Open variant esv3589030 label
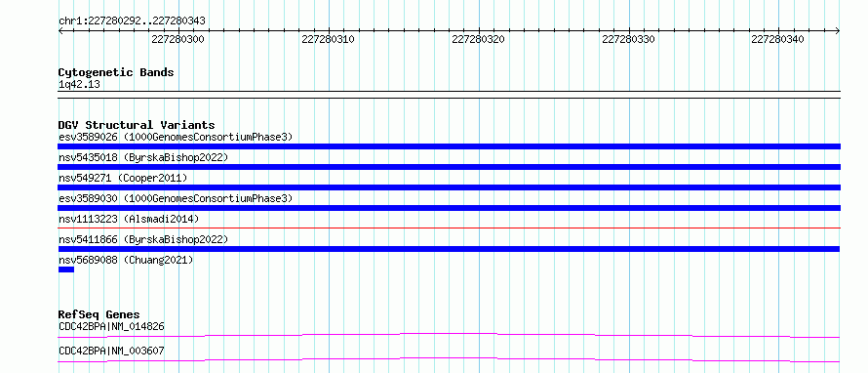868x373 pixels. (176, 198)
